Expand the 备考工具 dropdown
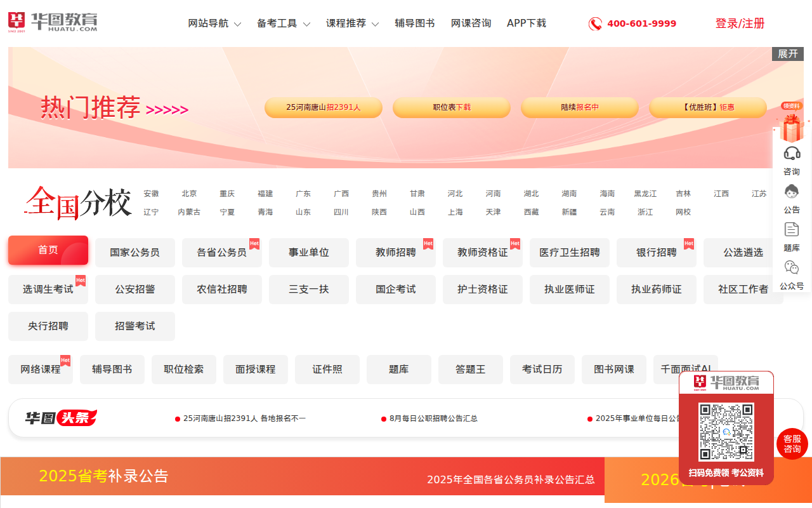This screenshot has height=508, width=812. pyautogui.click(x=284, y=23)
